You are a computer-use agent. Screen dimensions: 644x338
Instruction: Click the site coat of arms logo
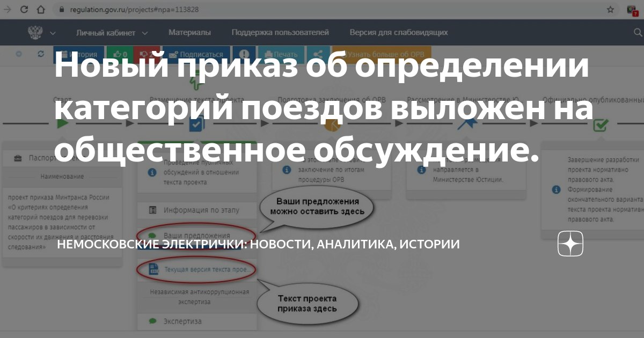tap(35, 33)
